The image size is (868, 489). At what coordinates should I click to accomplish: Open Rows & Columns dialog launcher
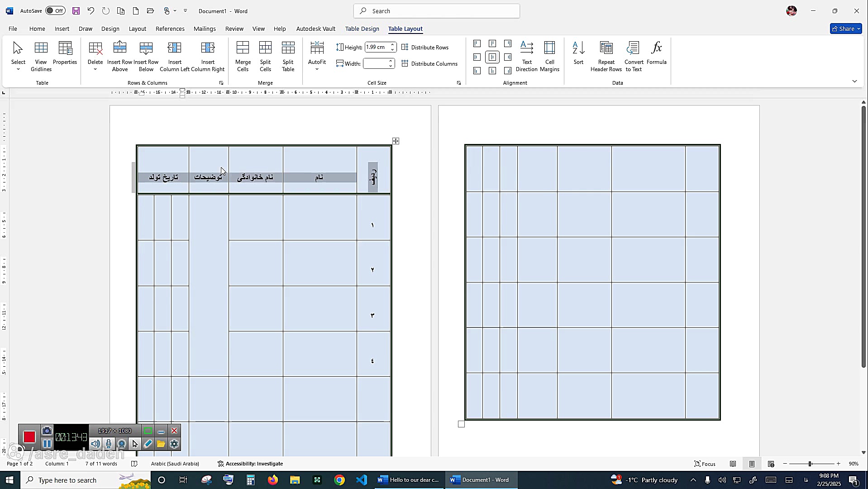pyautogui.click(x=221, y=83)
